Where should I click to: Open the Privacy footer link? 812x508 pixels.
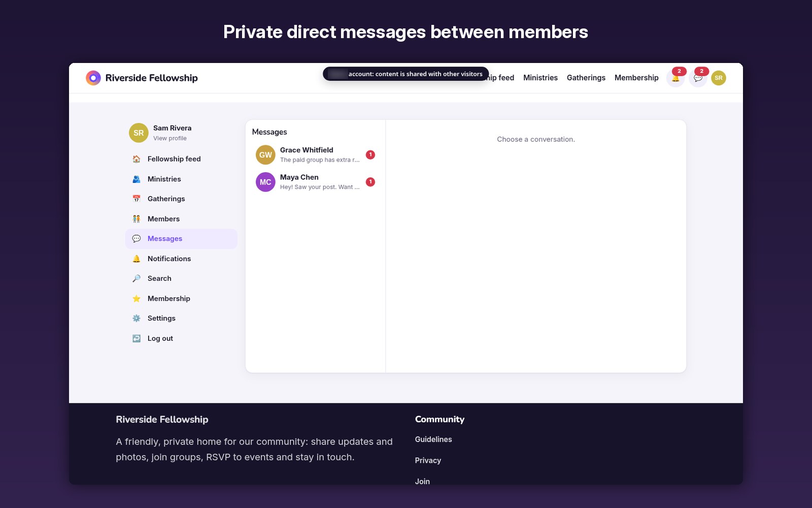tap(428, 460)
